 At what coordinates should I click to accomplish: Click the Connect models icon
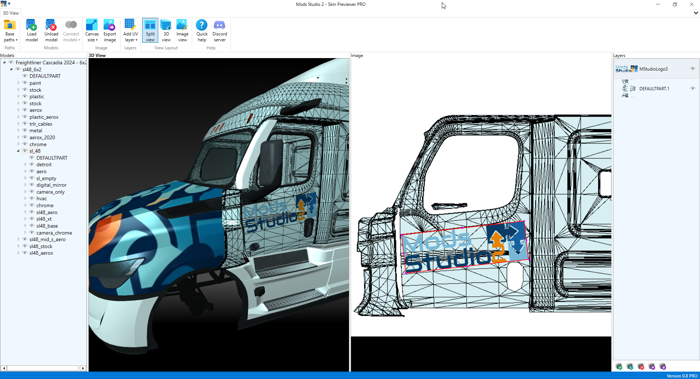71,25
